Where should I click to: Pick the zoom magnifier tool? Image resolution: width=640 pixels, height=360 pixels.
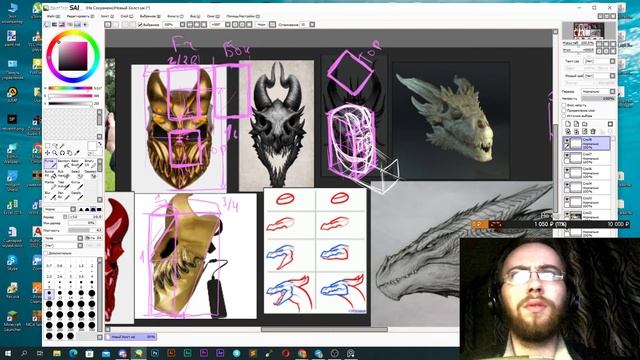coord(55,153)
